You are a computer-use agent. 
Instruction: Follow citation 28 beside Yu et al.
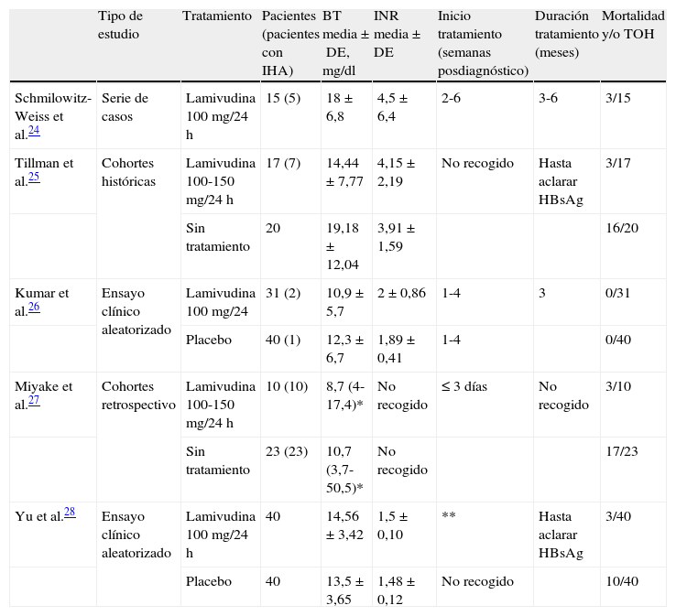70,513
